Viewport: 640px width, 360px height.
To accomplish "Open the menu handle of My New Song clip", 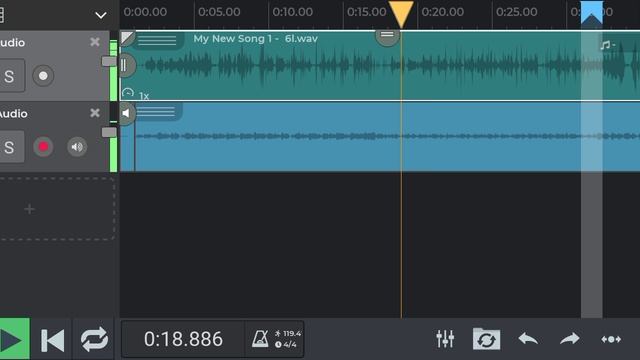I will [x=158, y=40].
